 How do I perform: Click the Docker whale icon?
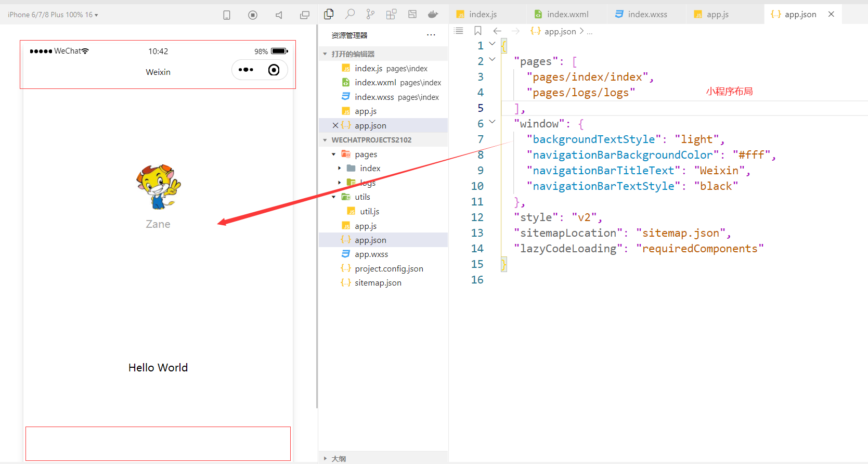click(x=433, y=15)
